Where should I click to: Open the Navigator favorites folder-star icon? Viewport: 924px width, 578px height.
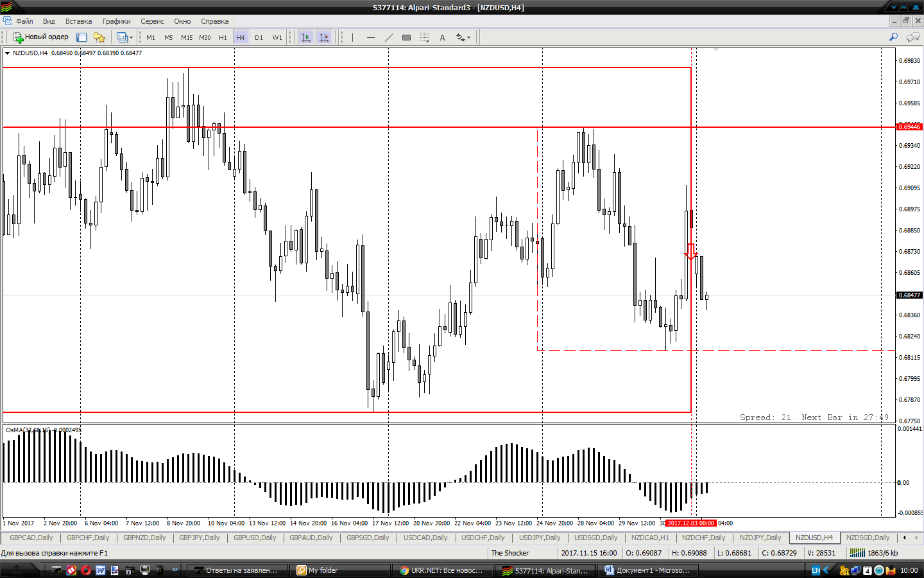pyautogui.click(x=99, y=37)
